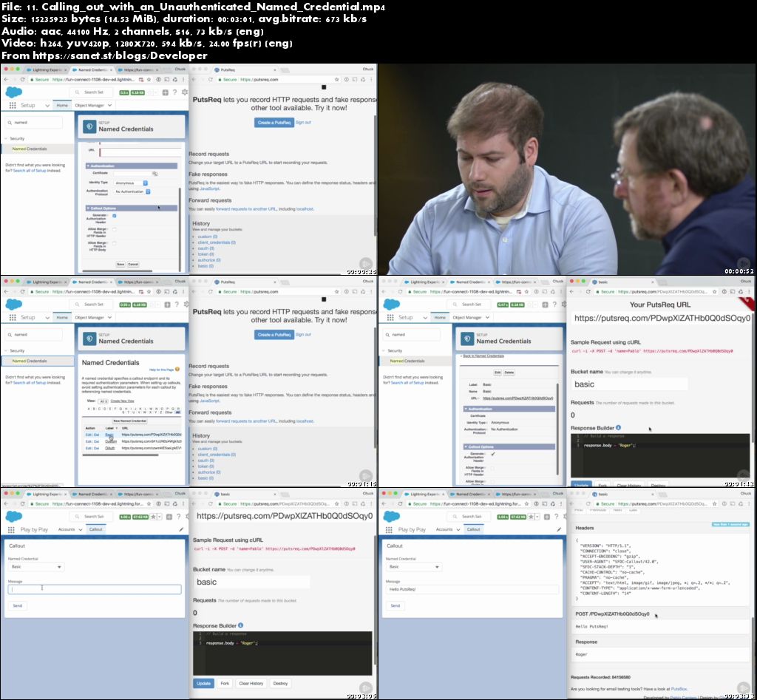Select the Object Manager tab in Setup
The width and height of the screenshot is (757, 700).
tap(89, 105)
